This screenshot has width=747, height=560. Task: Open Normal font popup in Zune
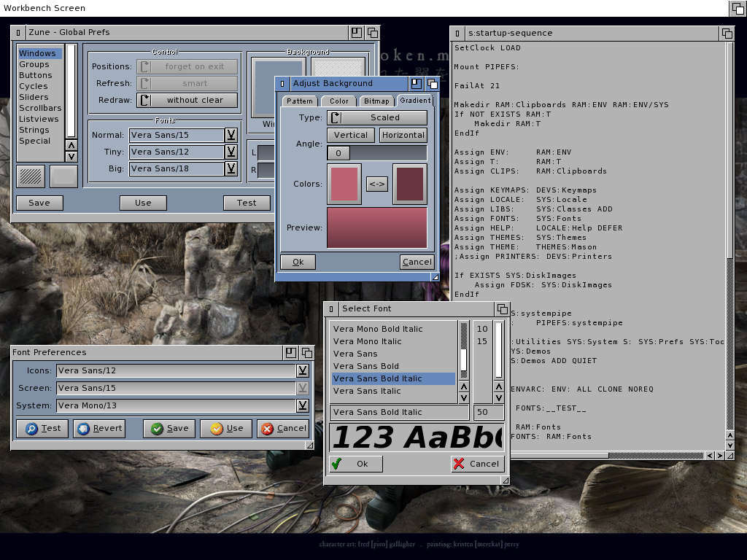coord(231,135)
